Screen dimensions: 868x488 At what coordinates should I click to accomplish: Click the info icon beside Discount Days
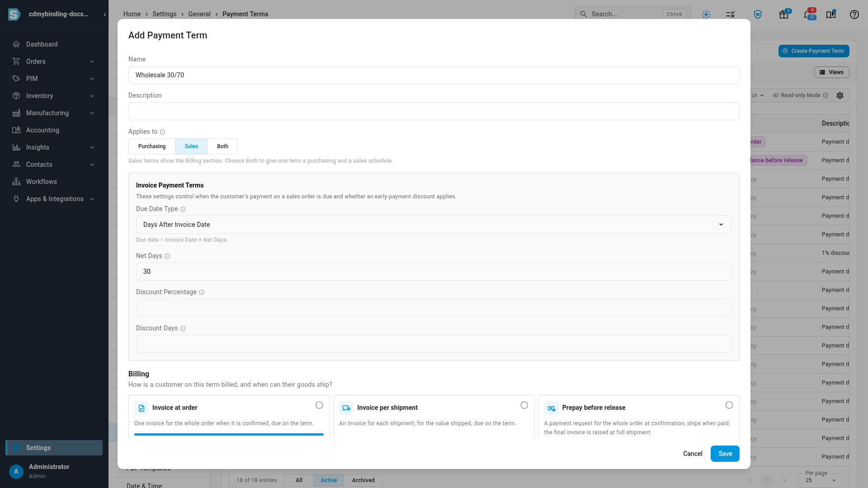tap(183, 328)
